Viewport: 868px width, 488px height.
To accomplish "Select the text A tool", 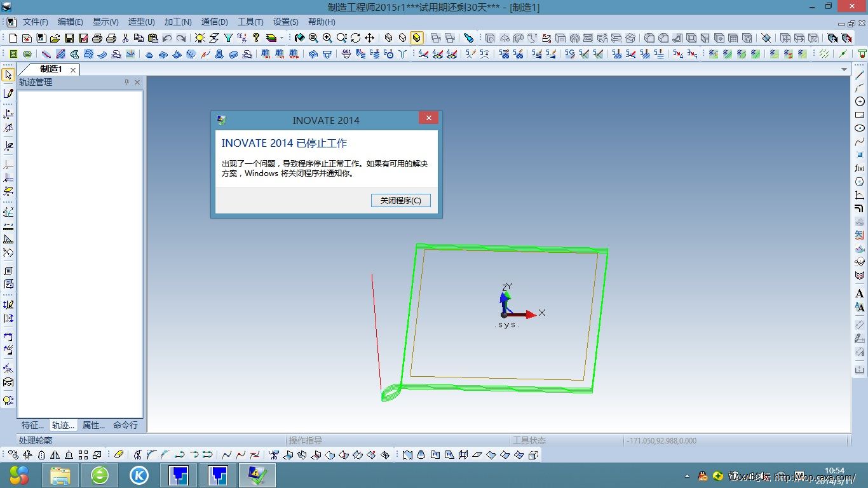I will pos(860,294).
